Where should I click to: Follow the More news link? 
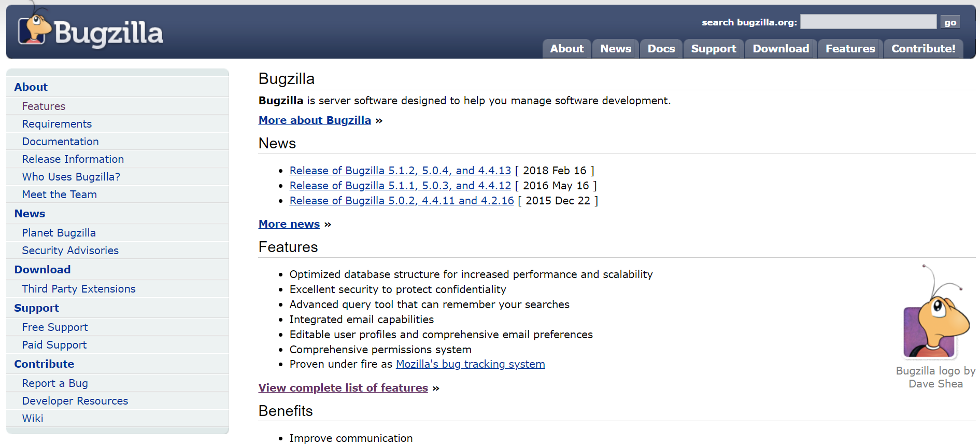point(289,224)
